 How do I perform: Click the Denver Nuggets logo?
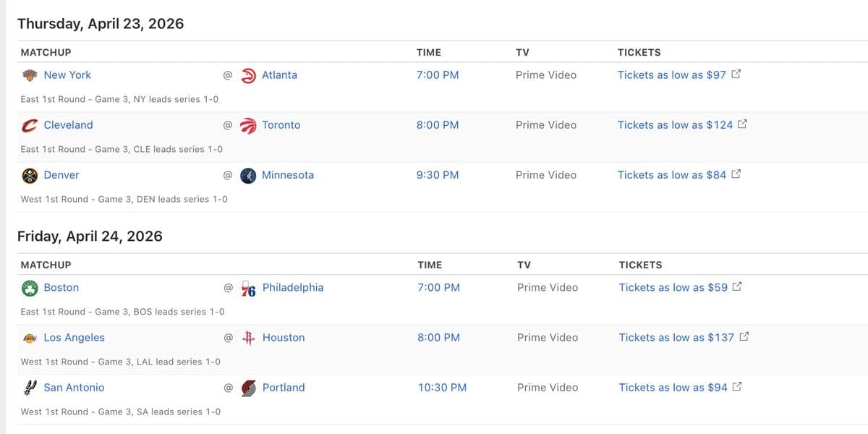29,174
